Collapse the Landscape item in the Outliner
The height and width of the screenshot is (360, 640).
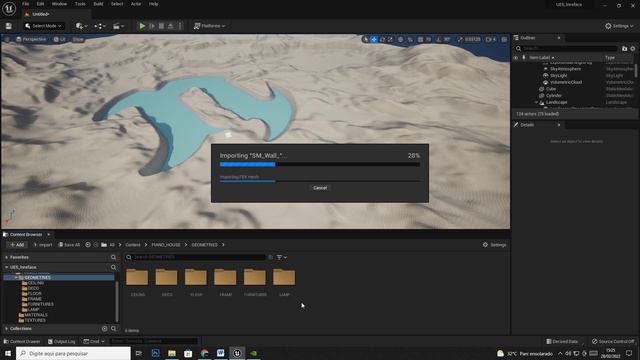536,102
